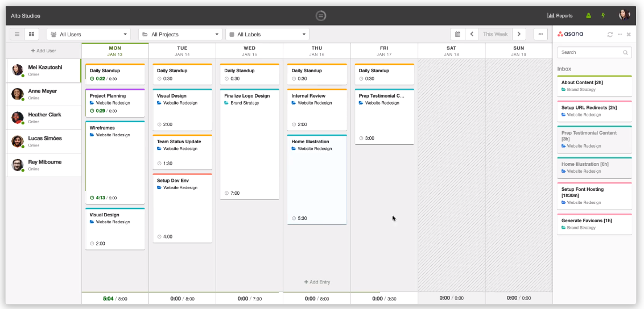Open Setup Font Hosting Asana task
The image size is (644, 309).
pos(595,196)
